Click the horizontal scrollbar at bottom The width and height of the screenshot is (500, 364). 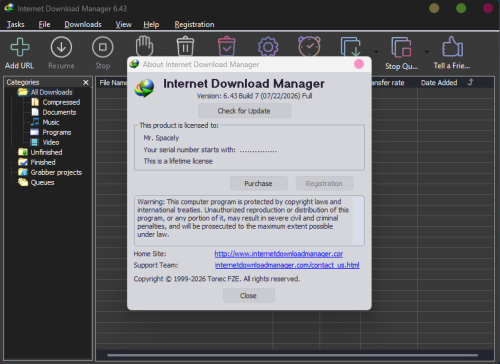point(292,355)
